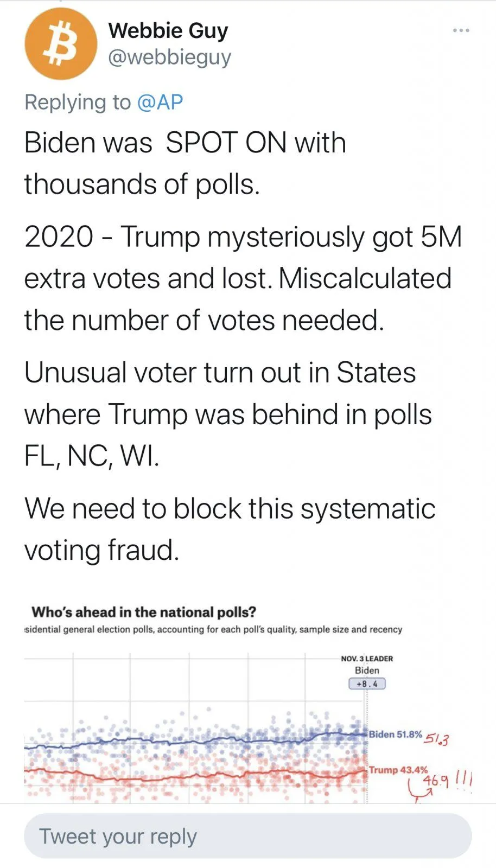
Task: Click the @webbieguy handle
Action: pos(170,57)
